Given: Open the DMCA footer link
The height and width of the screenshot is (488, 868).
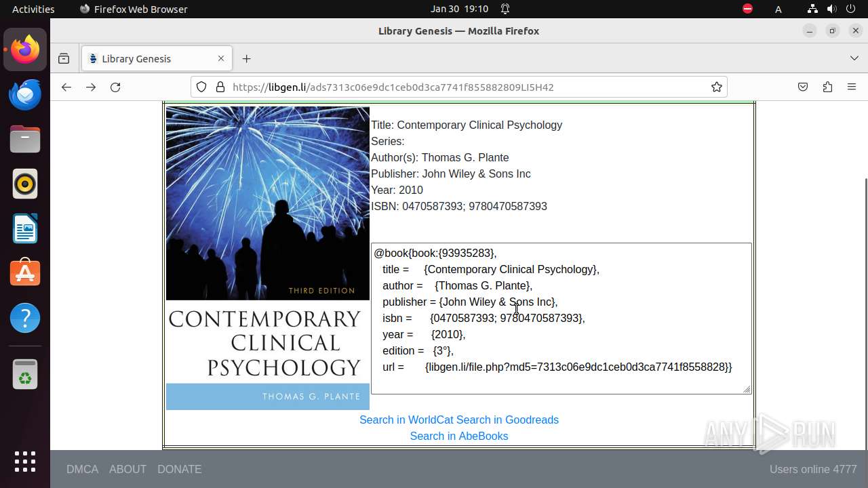Looking at the screenshot, I should pos(82,469).
